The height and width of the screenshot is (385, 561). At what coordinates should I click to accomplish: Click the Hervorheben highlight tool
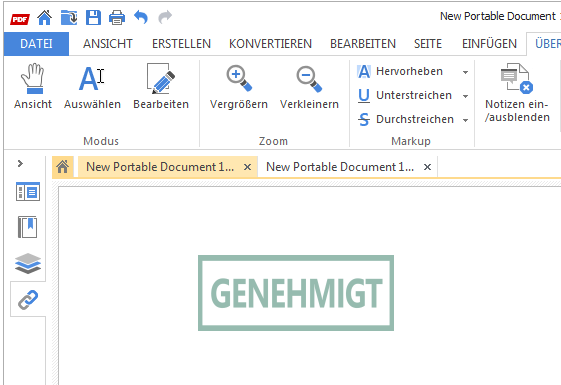click(x=400, y=72)
